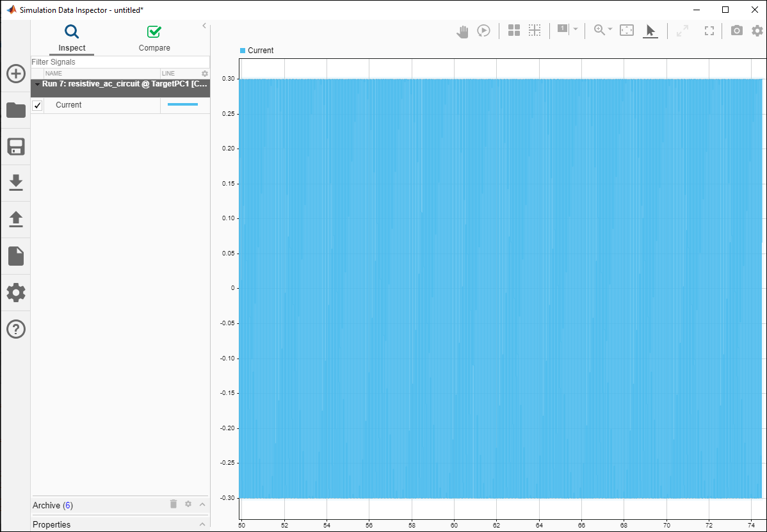Open the Replay controls
This screenshot has height=532, width=767.
click(483, 31)
